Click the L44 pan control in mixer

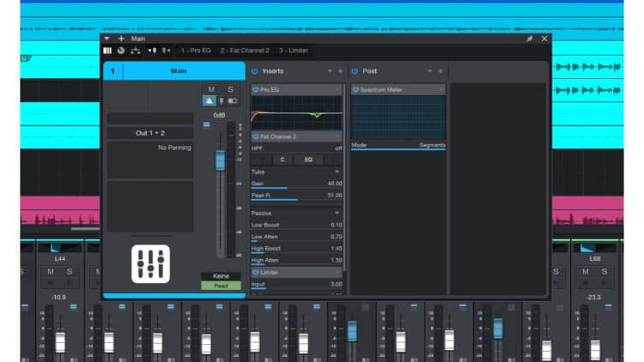point(60,248)
